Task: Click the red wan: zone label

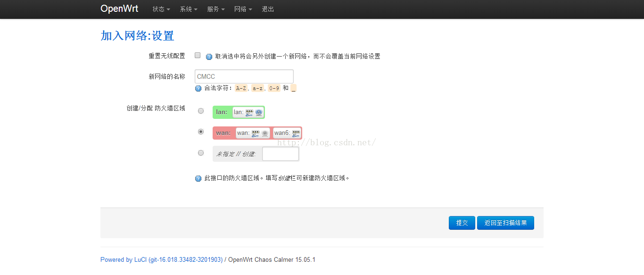Action: click(223, 133)
